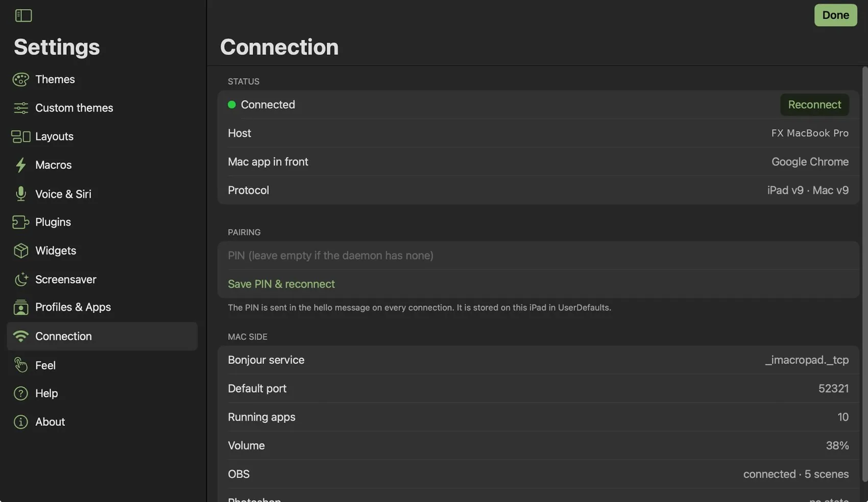Screen dimensions: 868x502
Task: Click the Widgets cube icon
Action: point(21,251)
